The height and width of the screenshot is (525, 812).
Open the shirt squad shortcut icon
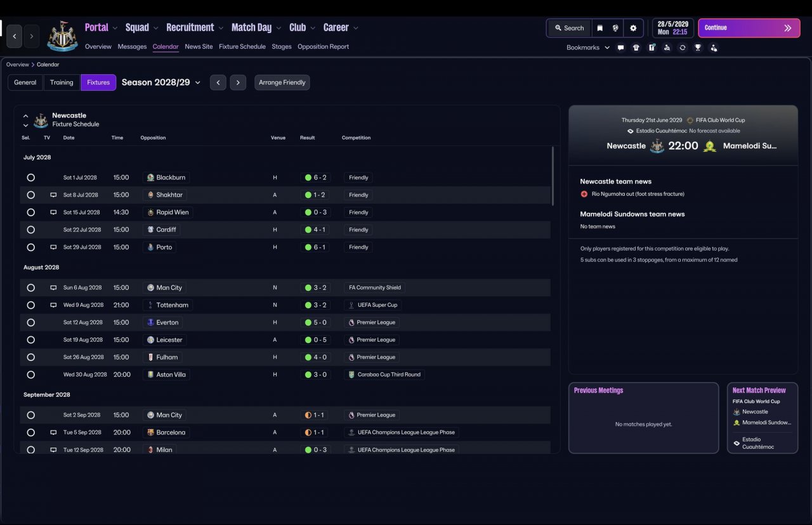pyautogui.click(x=636, y=48)
